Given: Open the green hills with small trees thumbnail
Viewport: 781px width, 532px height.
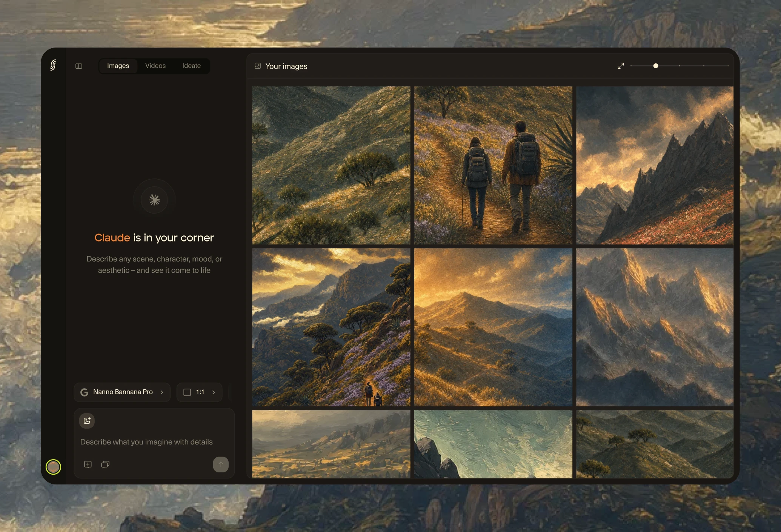Looking at the screenshot, I should (655, 444).
